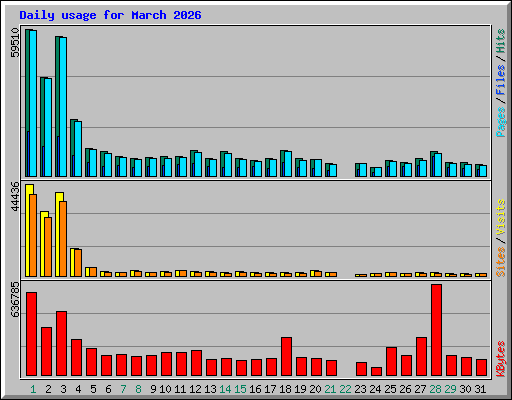Click day 1 on the x-axis
The width and height of the screenshot is (512, 400).
(33, 389)
